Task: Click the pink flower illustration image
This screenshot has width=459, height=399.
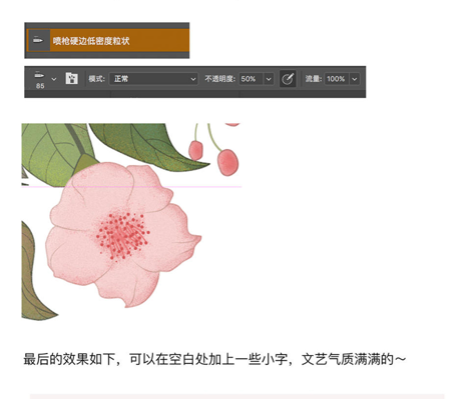Action: click(x=132, y=222)
